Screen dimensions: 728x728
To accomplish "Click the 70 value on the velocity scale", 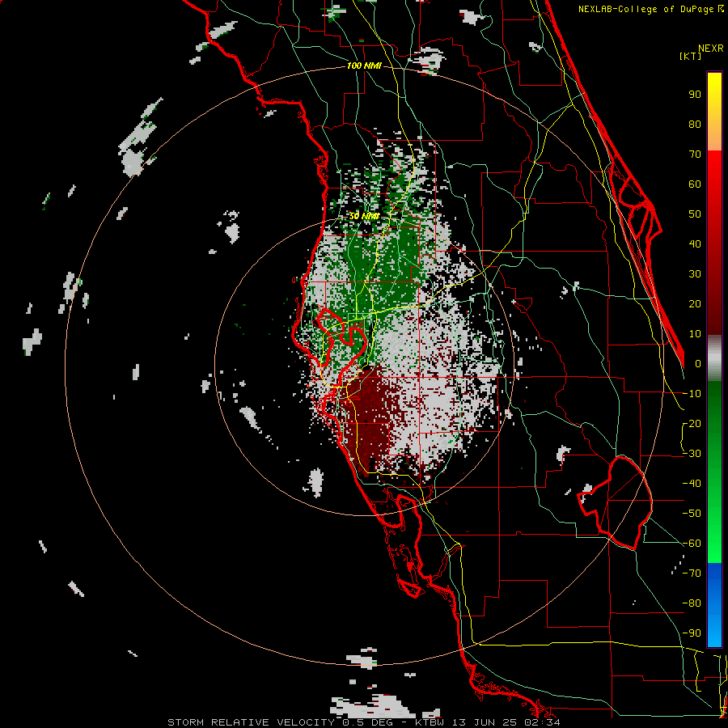I will point(695,154).
